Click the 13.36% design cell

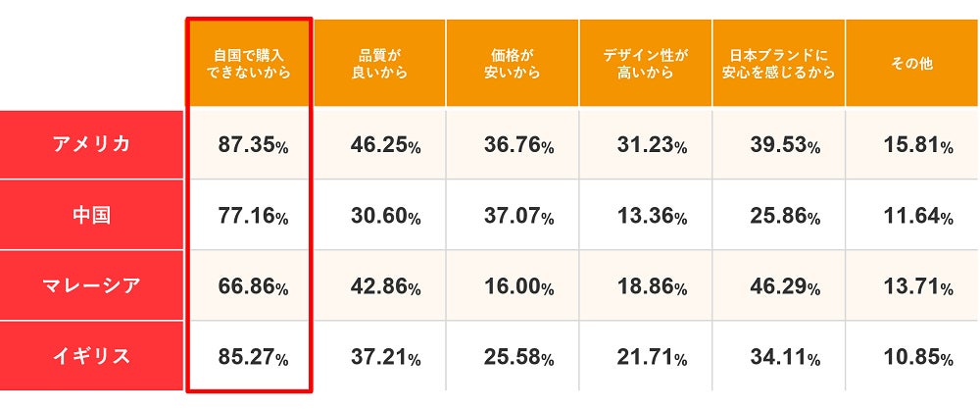click(x=652, y=216)
